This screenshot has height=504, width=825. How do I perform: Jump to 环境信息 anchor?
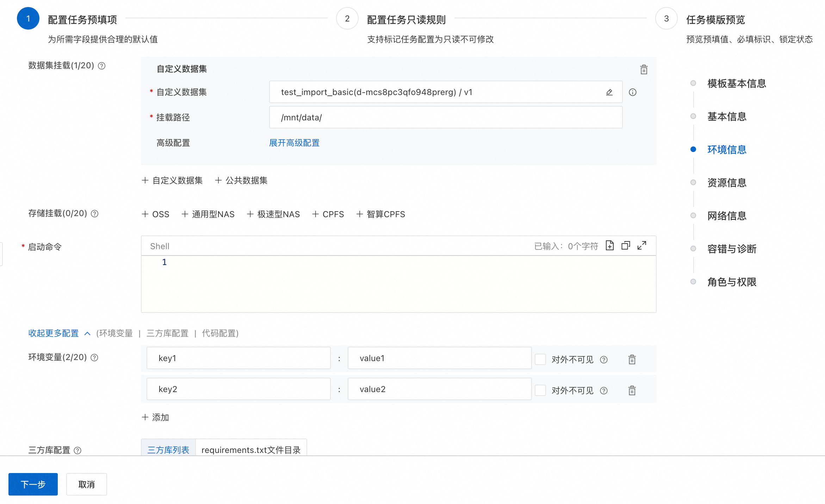(x=727, y=150)
